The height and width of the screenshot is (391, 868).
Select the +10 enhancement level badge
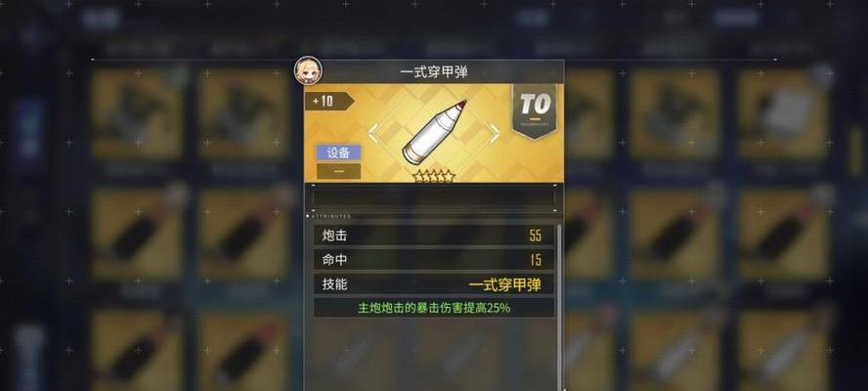point(328,102)
